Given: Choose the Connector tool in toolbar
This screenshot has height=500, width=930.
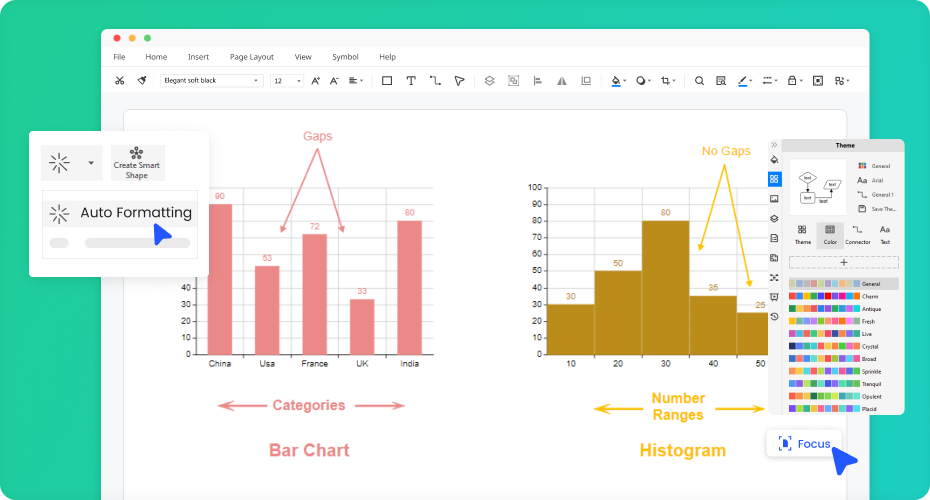Looking at the screenshot, I should pyautogui.click(x=435, y=81).
